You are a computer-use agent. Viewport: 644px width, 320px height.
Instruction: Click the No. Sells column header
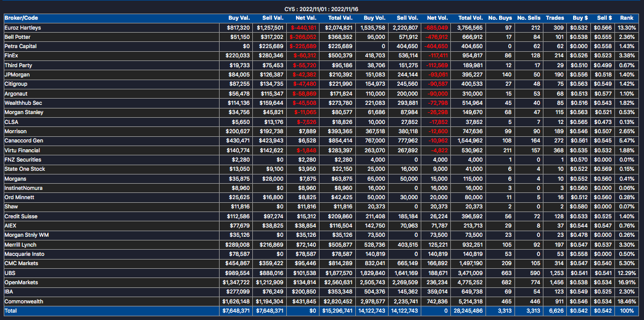coord(529,18)
